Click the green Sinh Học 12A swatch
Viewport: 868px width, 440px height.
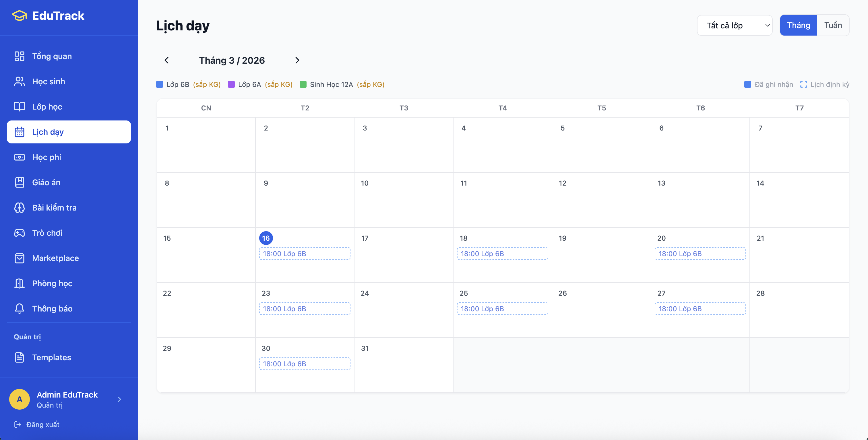pyautogui.click(x=303, y=85)
